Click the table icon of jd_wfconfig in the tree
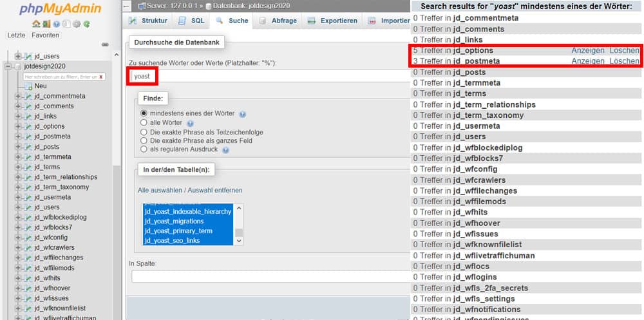 pyautogui.click(x=28, y=238)
